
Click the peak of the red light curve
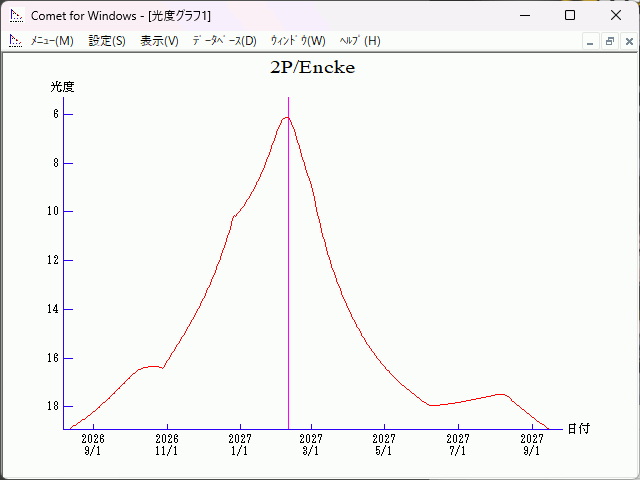click(x=286, y=118)
